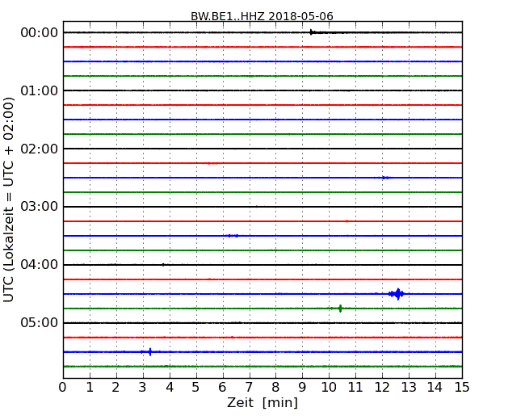Click the 04:00 time label
525x420 pixels.
tap(40, 265)
